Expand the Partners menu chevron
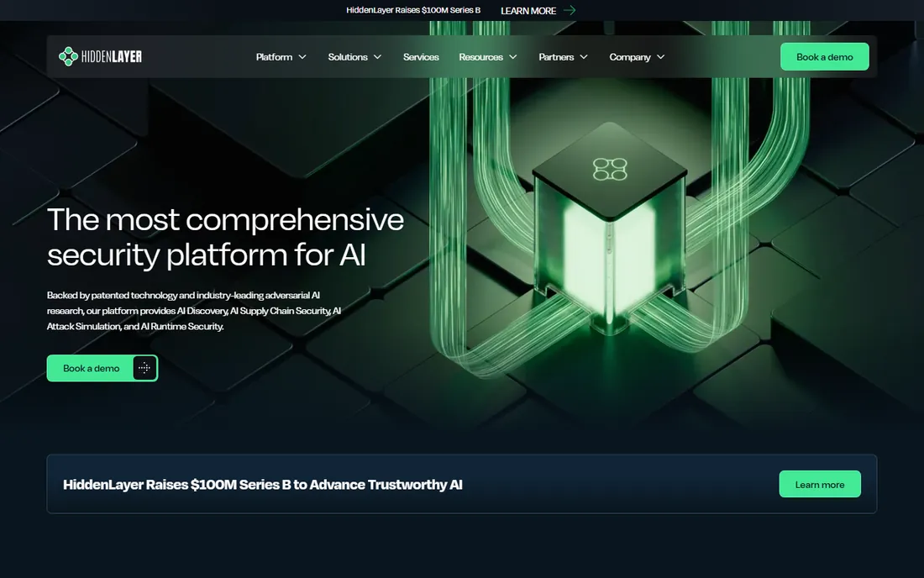The height and width of the screenshot is (578, 924). tap(584, 57)
